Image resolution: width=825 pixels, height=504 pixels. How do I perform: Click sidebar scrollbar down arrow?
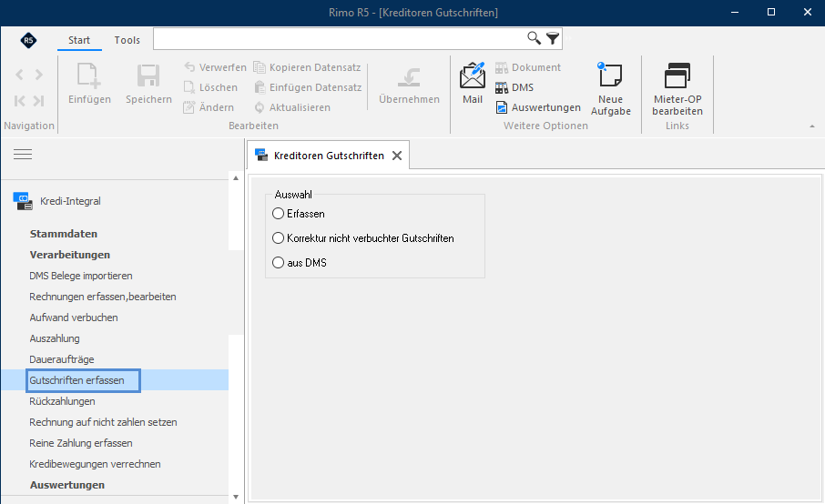[236, 497]
